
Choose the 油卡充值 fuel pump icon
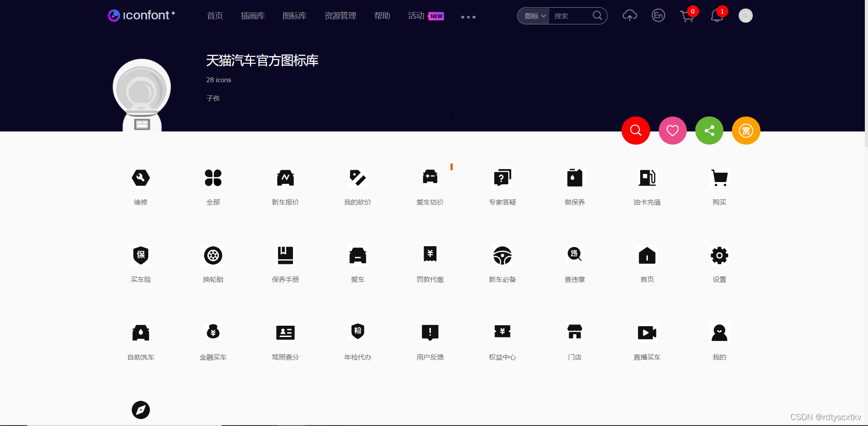647,178
